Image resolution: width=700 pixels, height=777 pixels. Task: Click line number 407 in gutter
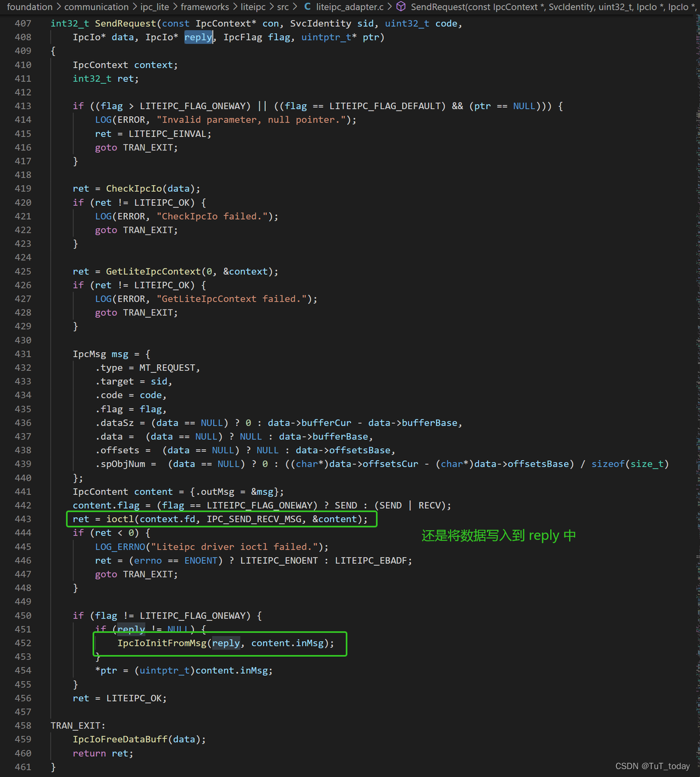coord(23,24)
